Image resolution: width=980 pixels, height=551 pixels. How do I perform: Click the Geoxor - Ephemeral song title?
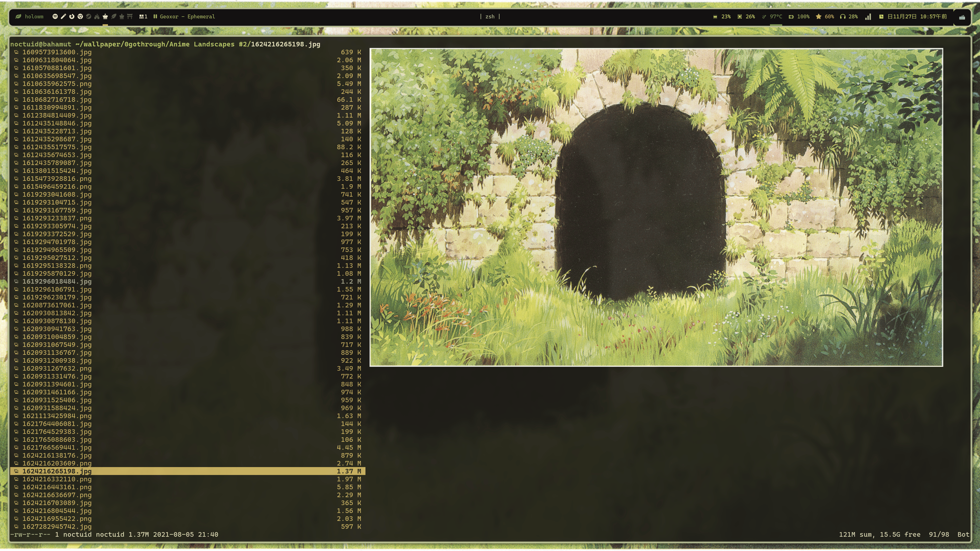pyautogui.click(x=187, y=16)
